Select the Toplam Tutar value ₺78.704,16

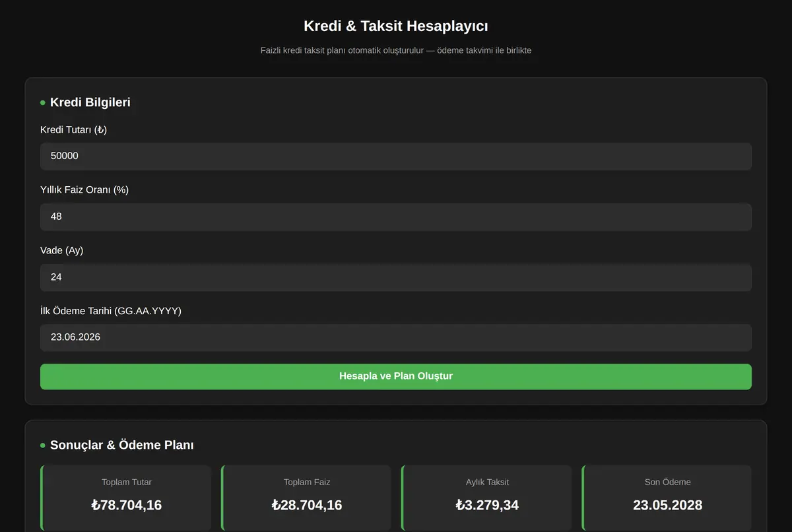(127, 505)
